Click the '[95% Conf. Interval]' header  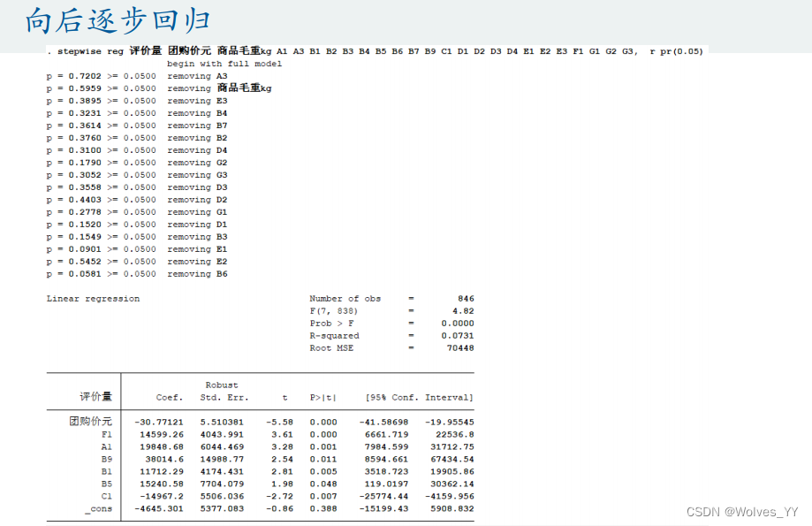pos(420,398)
